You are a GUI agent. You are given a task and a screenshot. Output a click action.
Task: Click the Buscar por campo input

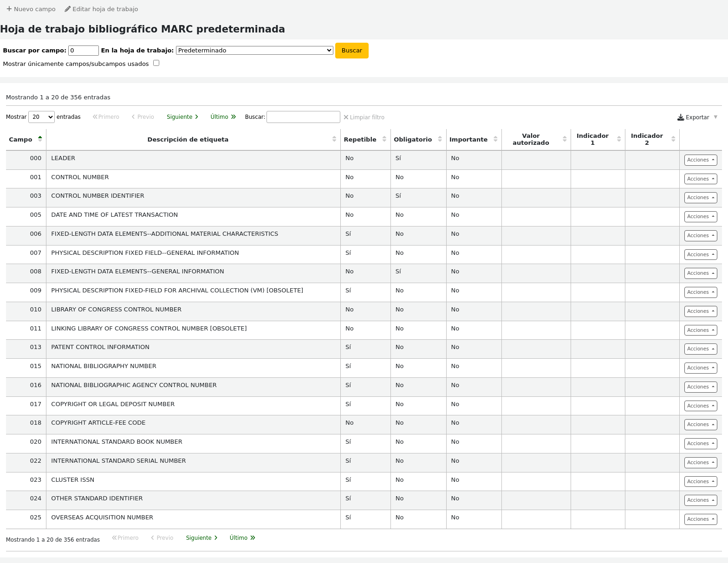(x=84, y=51)
